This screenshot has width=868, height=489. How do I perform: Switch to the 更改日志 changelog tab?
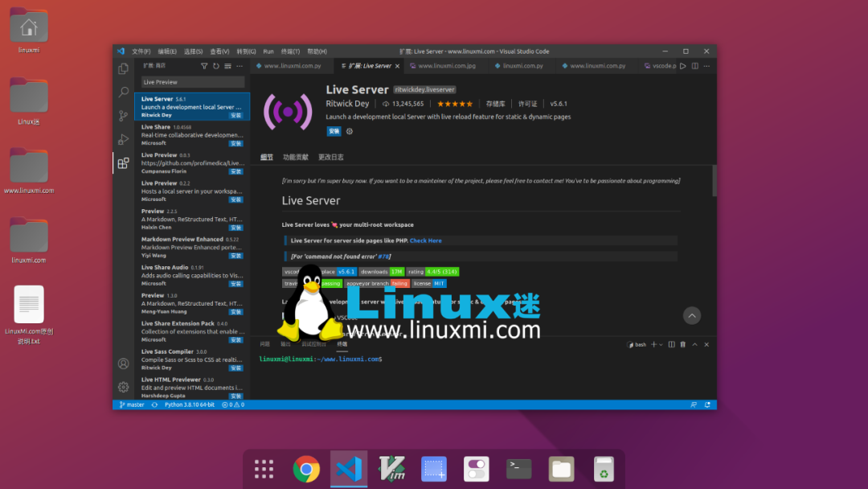click(330, 158)
